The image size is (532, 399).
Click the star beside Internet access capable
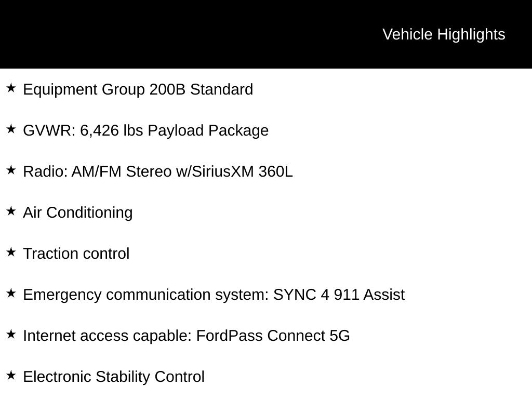(x=11, y=335)
